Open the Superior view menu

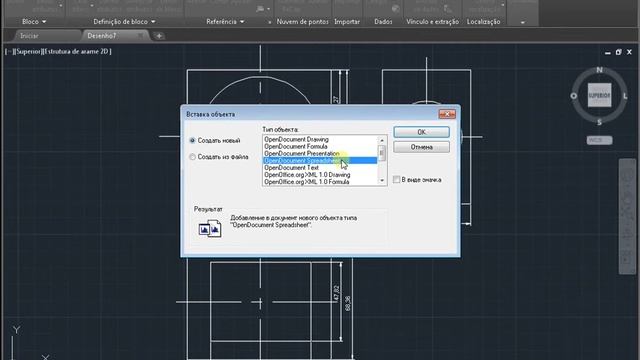tap(28, 51)
